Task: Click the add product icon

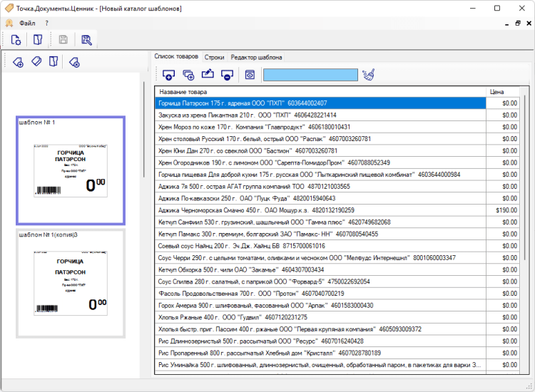Action: click(169, 74)
